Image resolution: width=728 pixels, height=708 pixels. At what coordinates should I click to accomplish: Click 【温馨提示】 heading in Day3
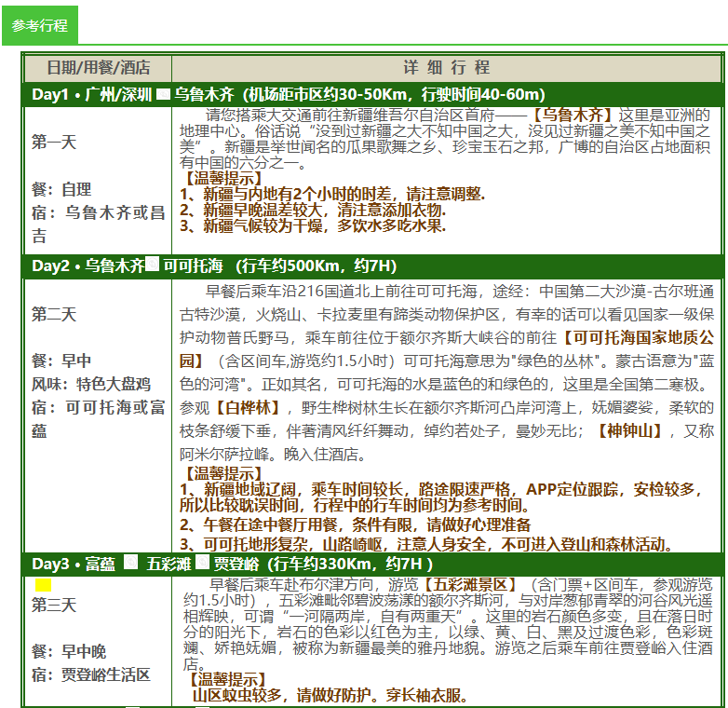click(228, 679)
